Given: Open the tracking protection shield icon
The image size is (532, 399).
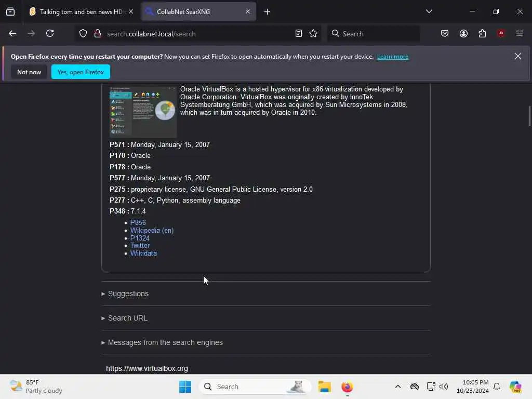Looking at the screenshot, I should click(83, 34).
